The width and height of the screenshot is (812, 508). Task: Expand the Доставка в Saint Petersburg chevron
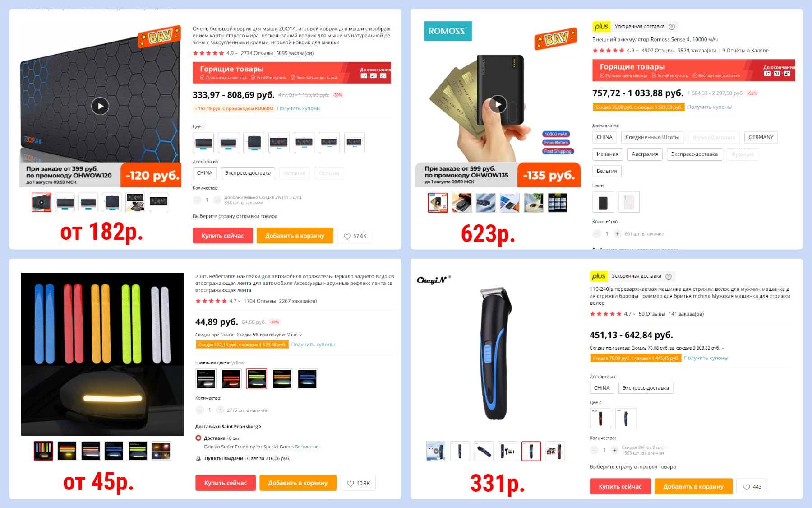(x=260, y=427)
